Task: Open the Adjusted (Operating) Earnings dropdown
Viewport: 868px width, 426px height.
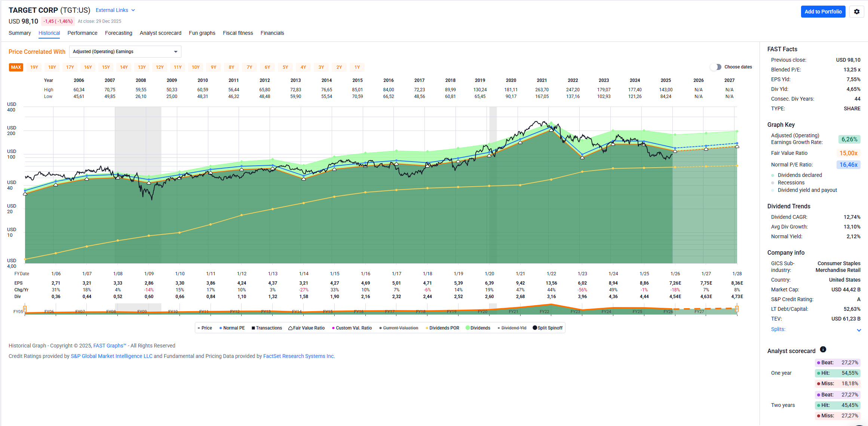Action: 125,52
